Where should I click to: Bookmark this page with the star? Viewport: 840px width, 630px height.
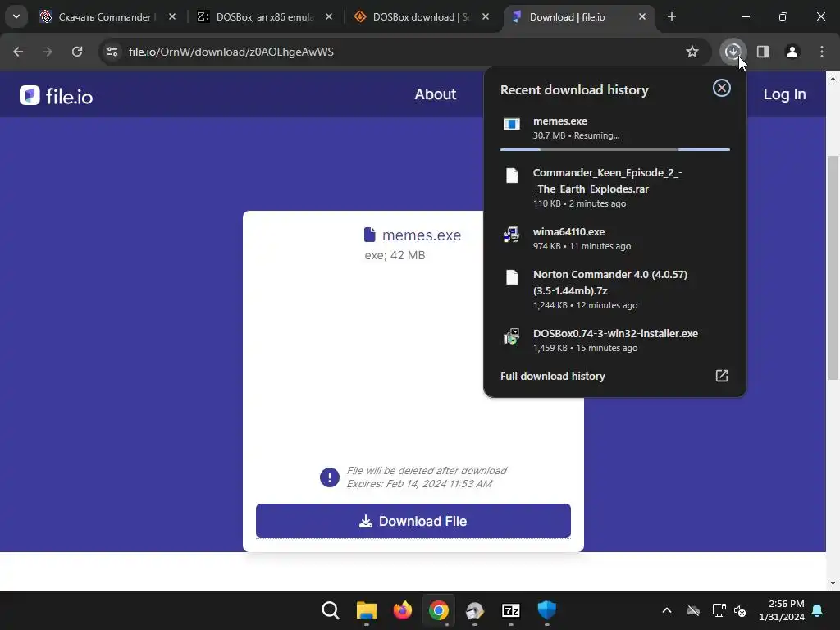coord(692,52)
